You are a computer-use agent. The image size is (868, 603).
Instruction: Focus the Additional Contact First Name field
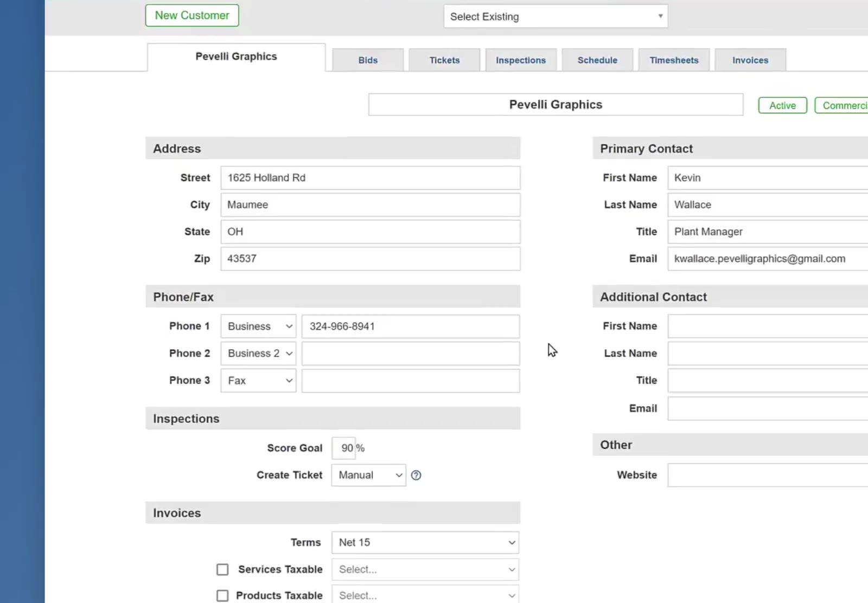tap(768, 326)
